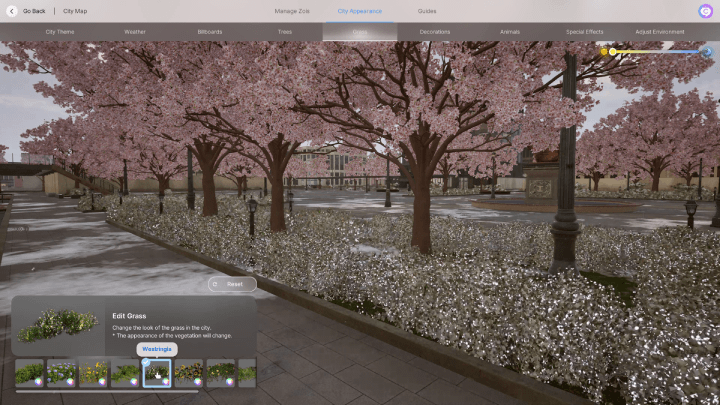Select the first green grass thumbnail
Image resolution: width=720 pixels, height=405 pixels.
(29, 373)
